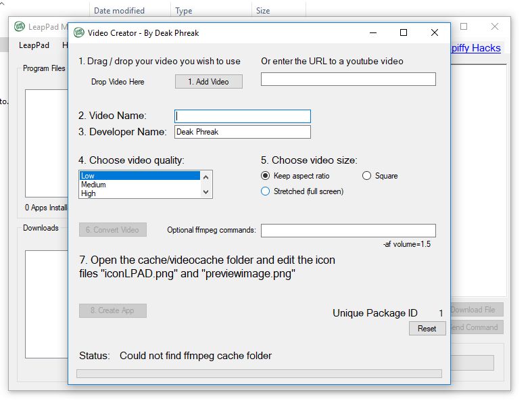Focus the Video Name text field
The height and width of the screenshot is (420, 532).
click(x=242, y=116)
